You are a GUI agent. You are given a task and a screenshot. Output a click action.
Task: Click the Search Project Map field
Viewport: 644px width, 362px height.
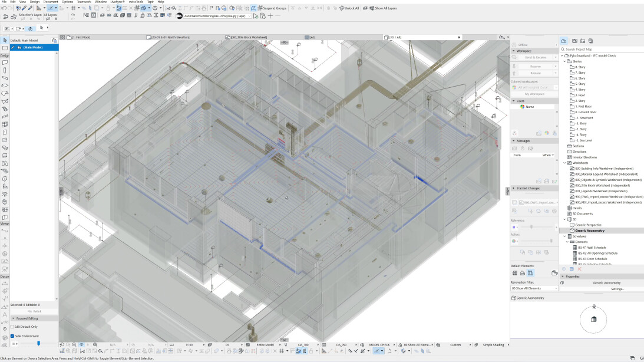(602, 50)
